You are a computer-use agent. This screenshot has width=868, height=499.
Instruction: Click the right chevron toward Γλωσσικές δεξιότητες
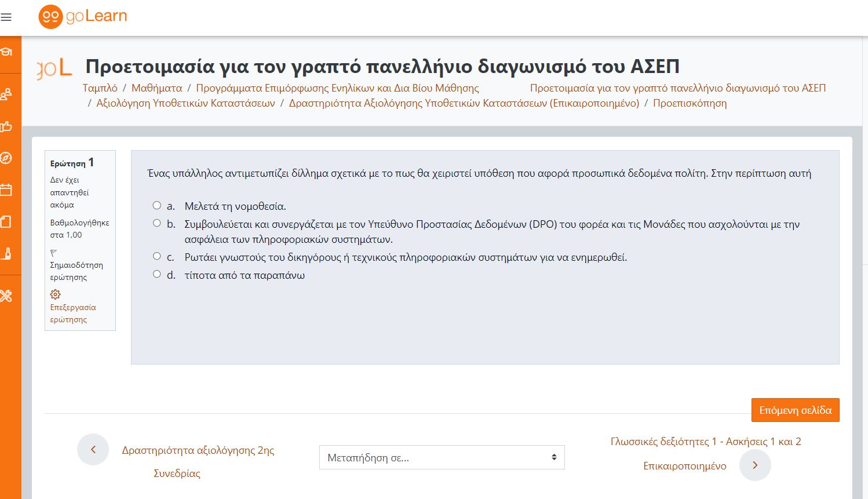tap(755, 465)
